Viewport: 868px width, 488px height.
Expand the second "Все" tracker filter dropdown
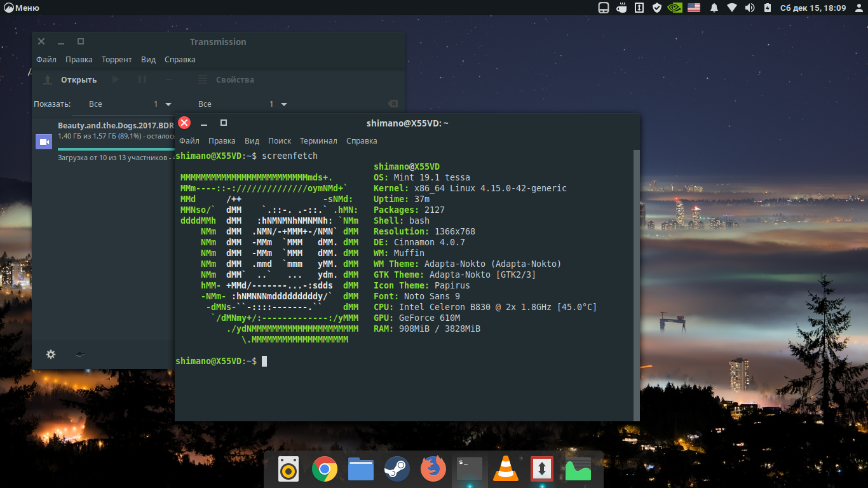click(243, 104)
